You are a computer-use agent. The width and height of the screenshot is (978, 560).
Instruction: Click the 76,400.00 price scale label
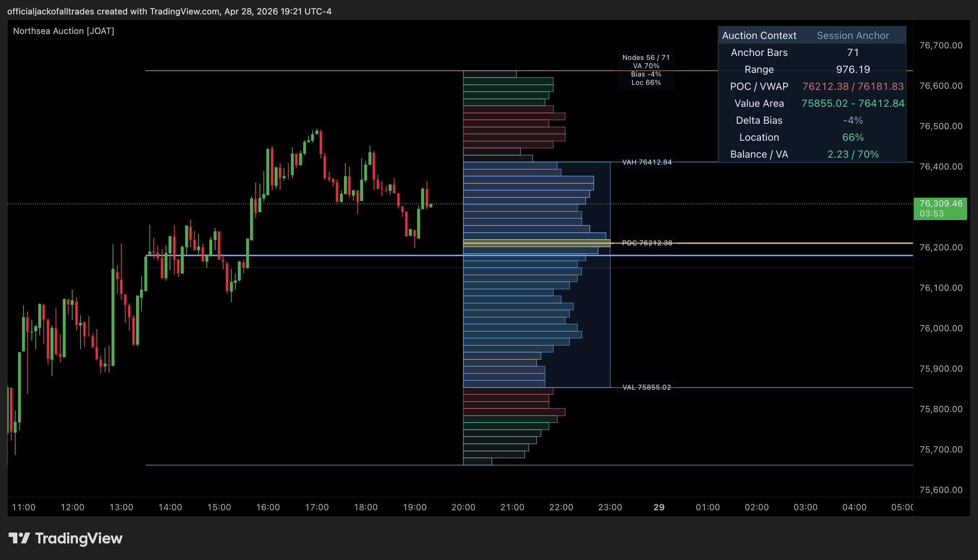[941, 167]
